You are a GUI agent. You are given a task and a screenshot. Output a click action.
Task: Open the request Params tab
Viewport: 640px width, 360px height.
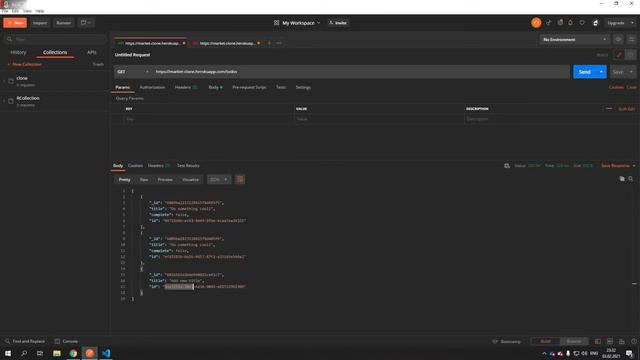(x=122, y=87)
